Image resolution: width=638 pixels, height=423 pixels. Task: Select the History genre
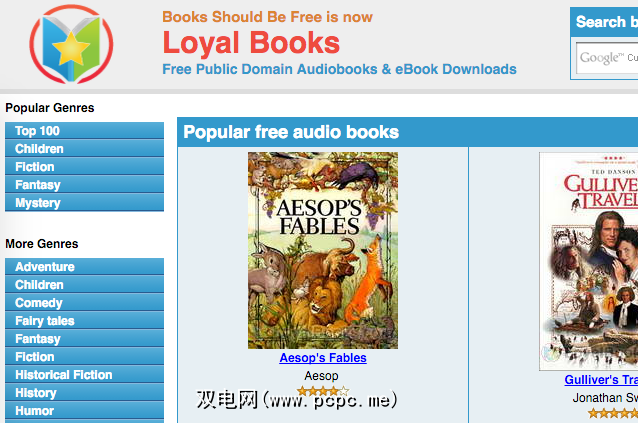[84, 392]
